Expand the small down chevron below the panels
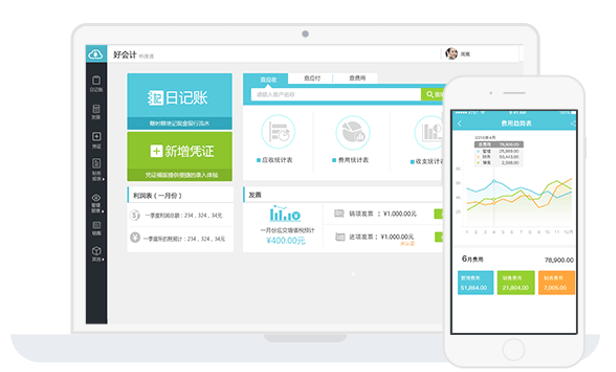This screenshot has height=372, width=616. coord(353,273)
